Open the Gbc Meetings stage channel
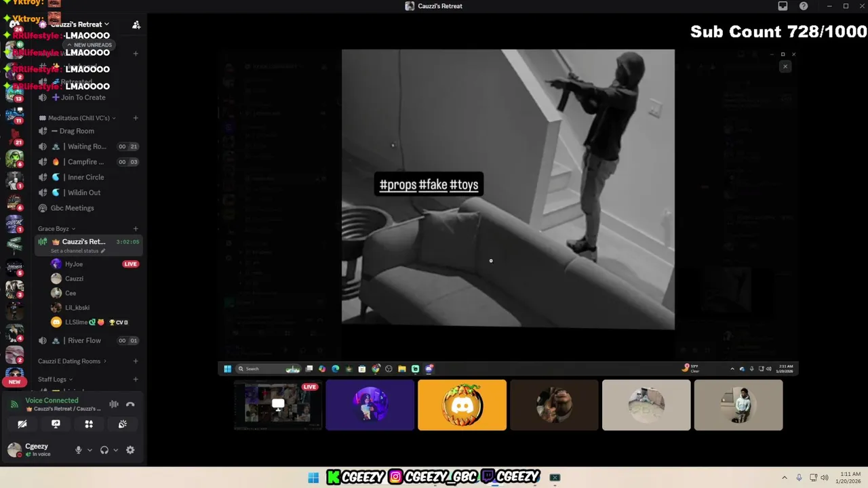The width and height of the screenshot is (868, 488). [88, 208]
